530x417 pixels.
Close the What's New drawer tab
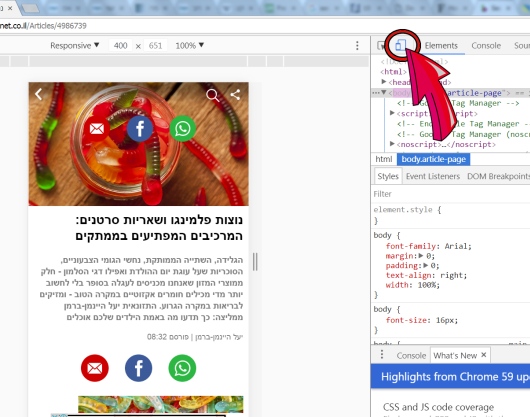click(x=484, y=355)
